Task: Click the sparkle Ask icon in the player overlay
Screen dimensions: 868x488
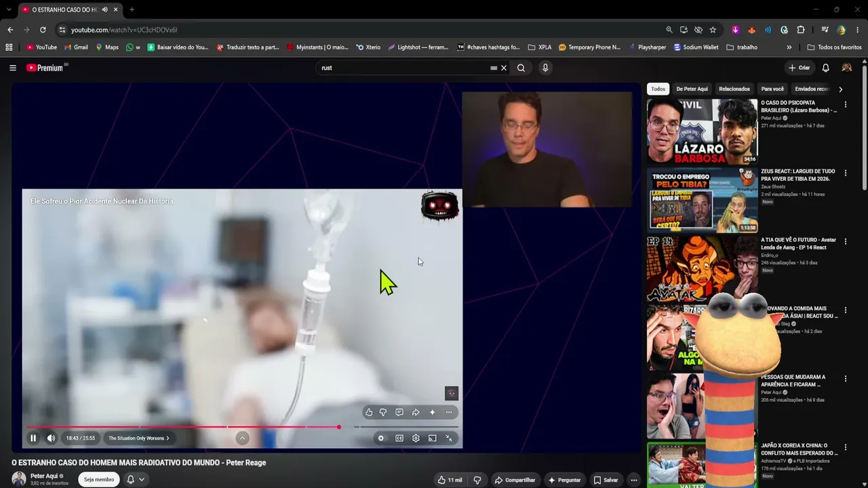Action: pyautogui.click(x=432, y=412)
